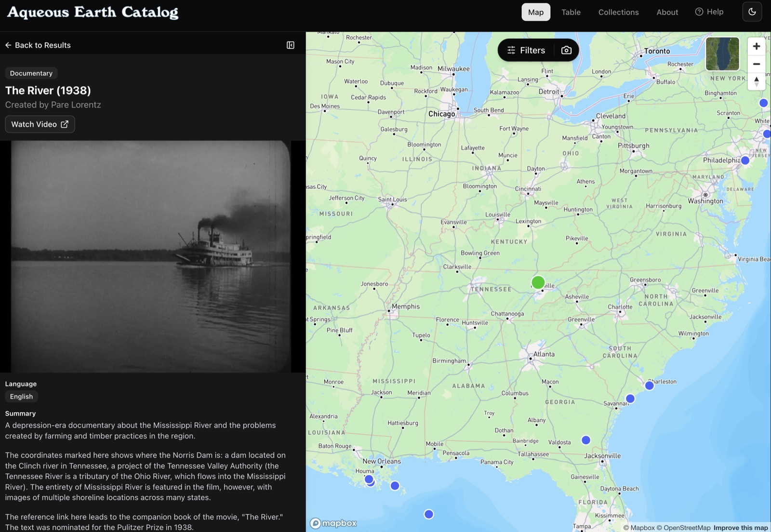Select the blue marker north of Jacksonville
Screen dimensions: 771x532
585,440
